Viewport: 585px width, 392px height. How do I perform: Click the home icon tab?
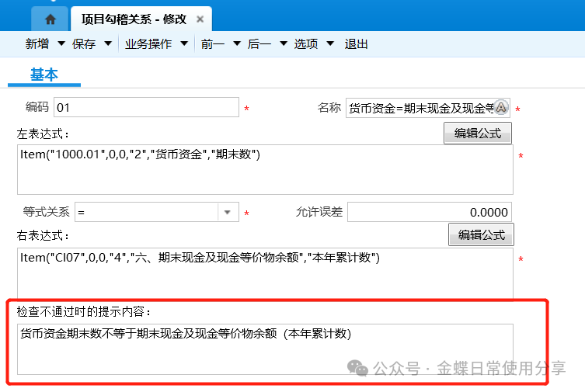click(x=50, y=19)
